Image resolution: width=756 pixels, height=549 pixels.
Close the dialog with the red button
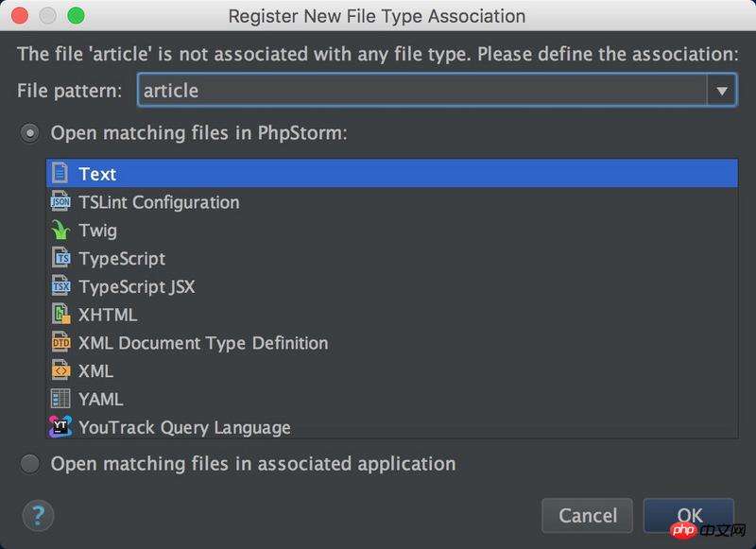(19, 16)
